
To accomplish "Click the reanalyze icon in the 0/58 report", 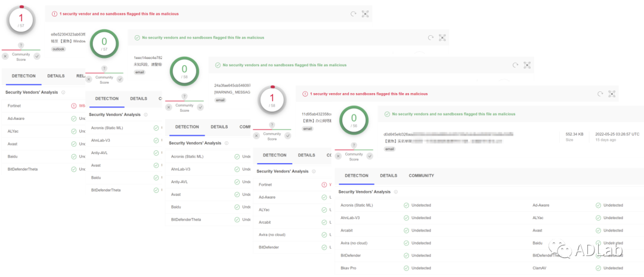I will [x=515, y=65].
